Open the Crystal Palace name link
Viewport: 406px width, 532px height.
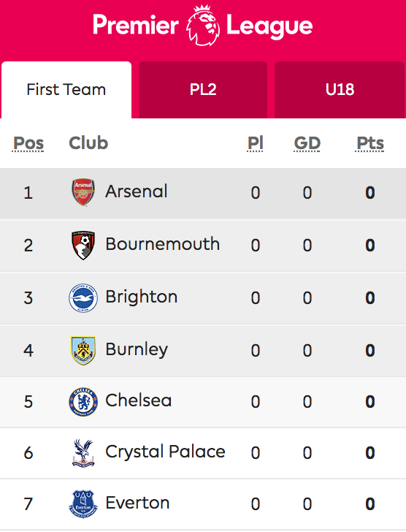tap(165, 452)
